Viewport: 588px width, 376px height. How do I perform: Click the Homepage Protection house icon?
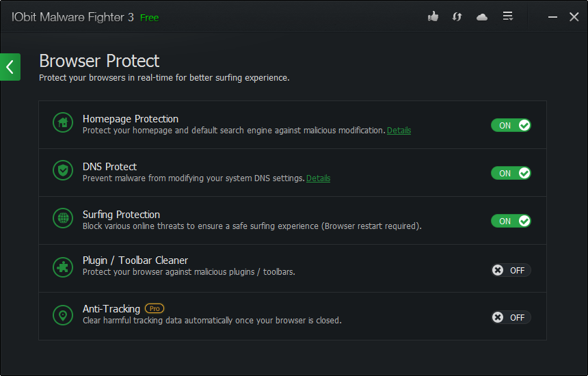[x=63, y=122]
